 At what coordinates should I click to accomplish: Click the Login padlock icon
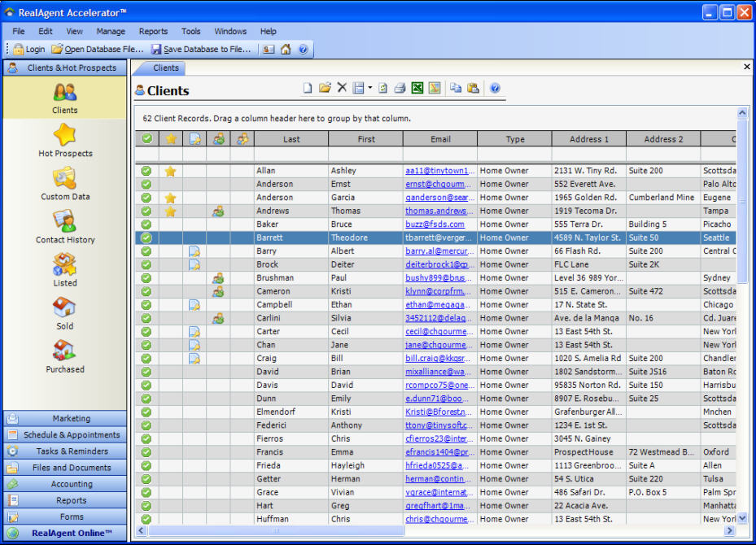click(x=19, y=49)
